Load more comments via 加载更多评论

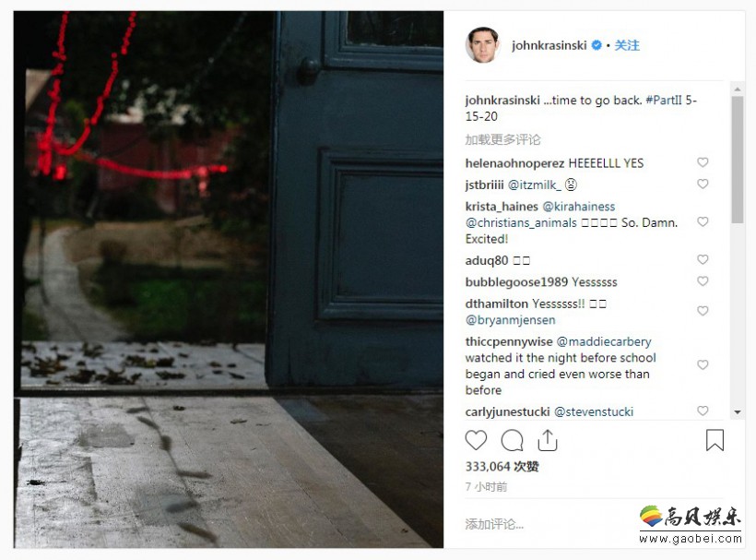pyautogui.click(x=502, y=140)
